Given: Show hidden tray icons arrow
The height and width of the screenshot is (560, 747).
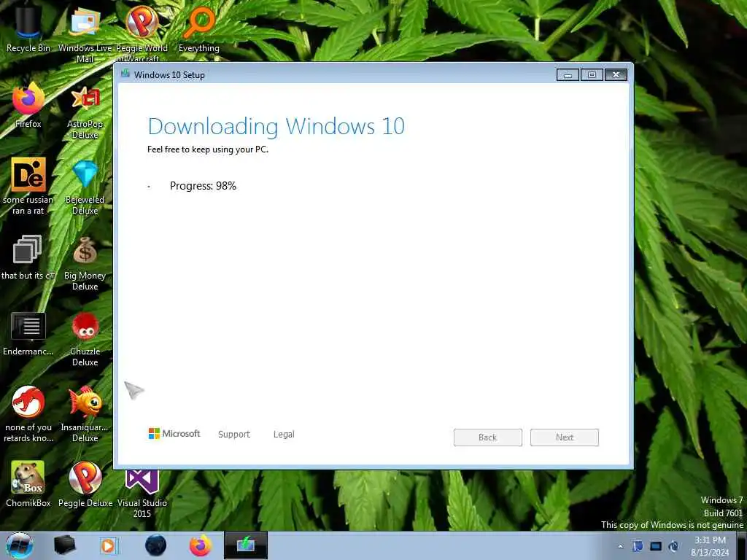Looking at the screenshot, I should [620, 546].
